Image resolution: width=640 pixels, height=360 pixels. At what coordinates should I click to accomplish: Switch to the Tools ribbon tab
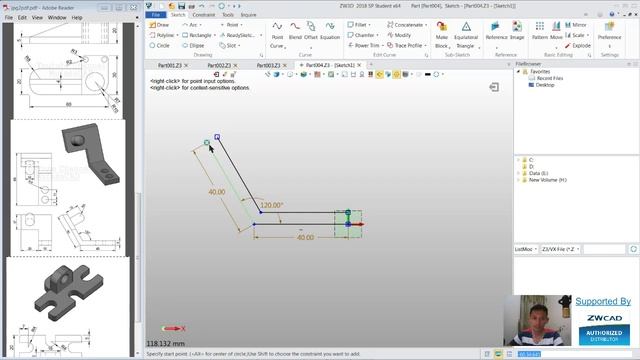click(x=228, y=15)
